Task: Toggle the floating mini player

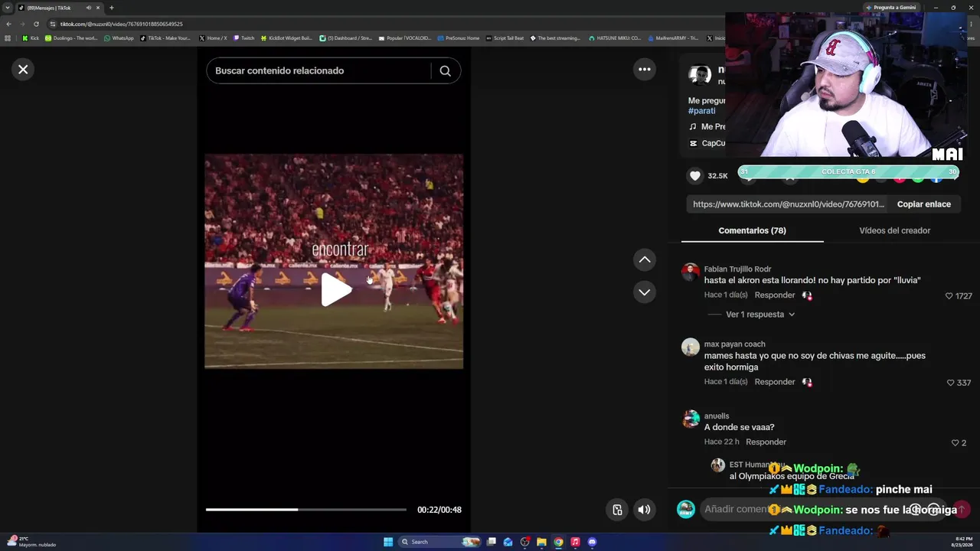Action: (617, 510)
